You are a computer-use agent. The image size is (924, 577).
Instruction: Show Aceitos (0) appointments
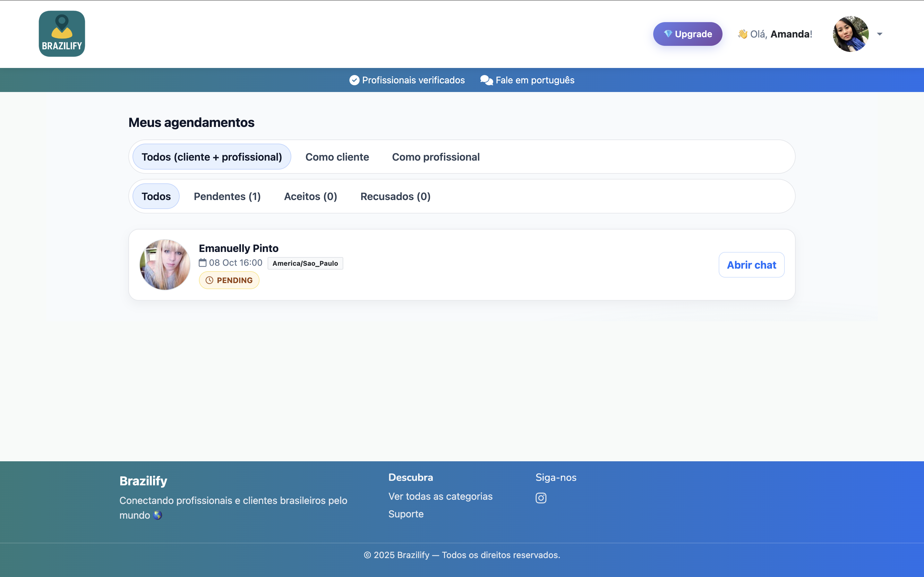point(311,196)
